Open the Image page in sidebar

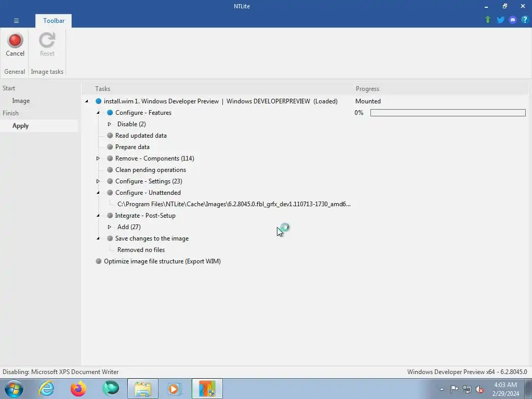(x=21, y=101)
